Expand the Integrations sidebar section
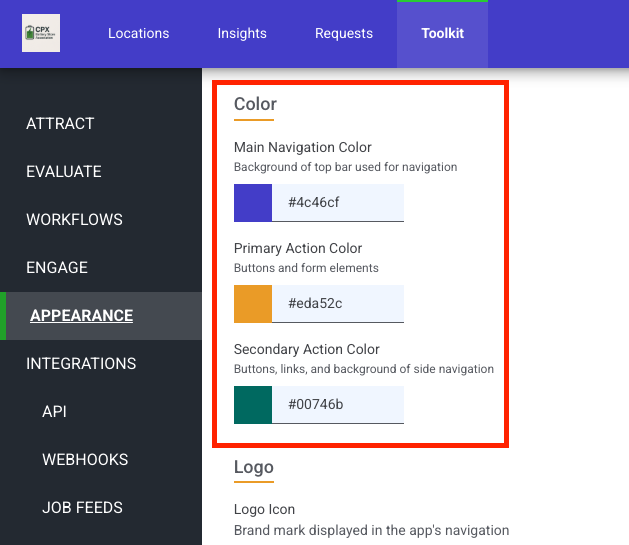This screenshot has height=545, width=629. (81, 364)
